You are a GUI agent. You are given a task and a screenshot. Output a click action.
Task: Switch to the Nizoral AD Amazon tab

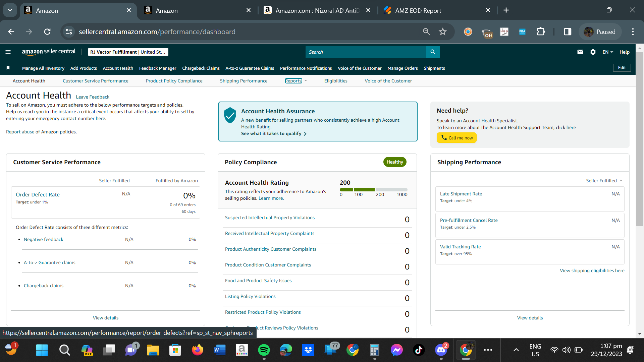316,10
